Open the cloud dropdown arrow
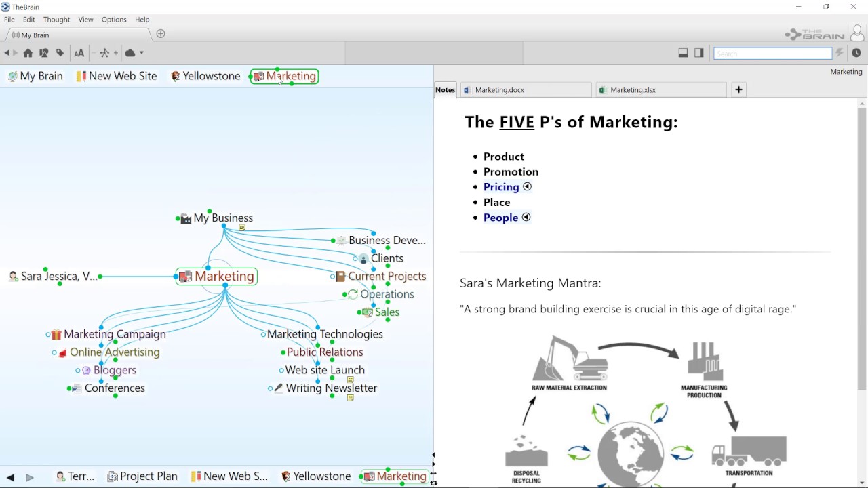This screenshot has height=488, width=868. [141, 53]
